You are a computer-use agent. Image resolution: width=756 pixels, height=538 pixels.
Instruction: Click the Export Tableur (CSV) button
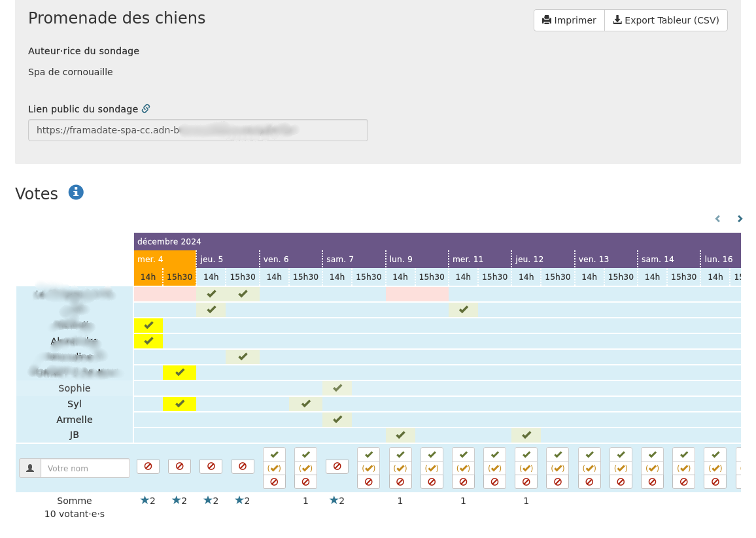click(666, 20)
